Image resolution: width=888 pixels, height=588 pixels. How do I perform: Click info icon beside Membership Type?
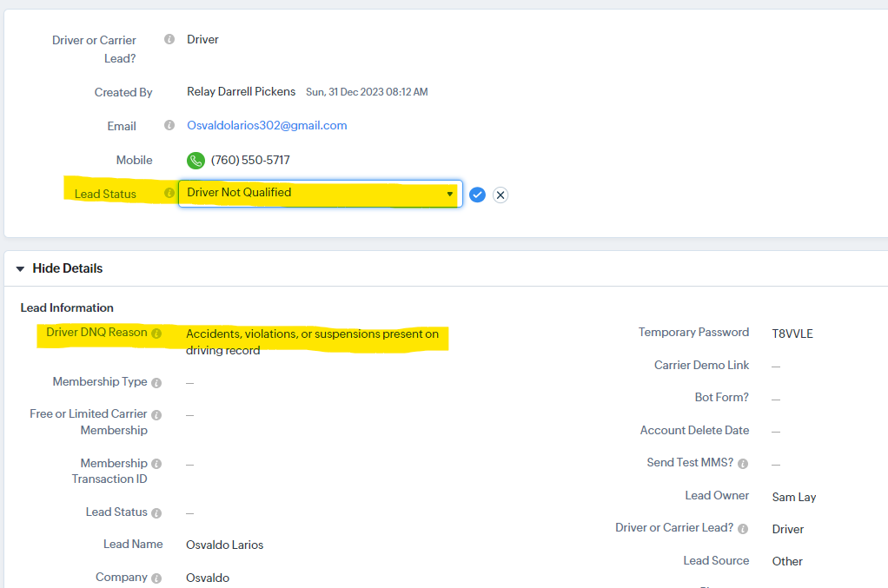pos(156,383)
